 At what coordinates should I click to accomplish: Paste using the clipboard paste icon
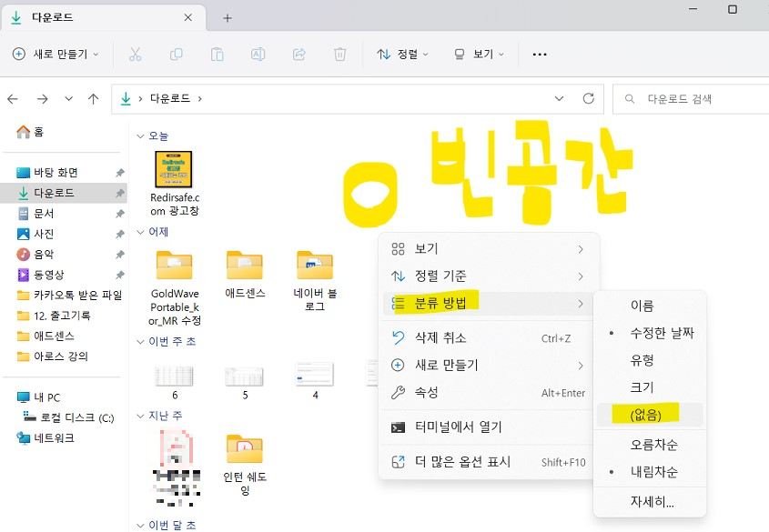coord(217,55)
